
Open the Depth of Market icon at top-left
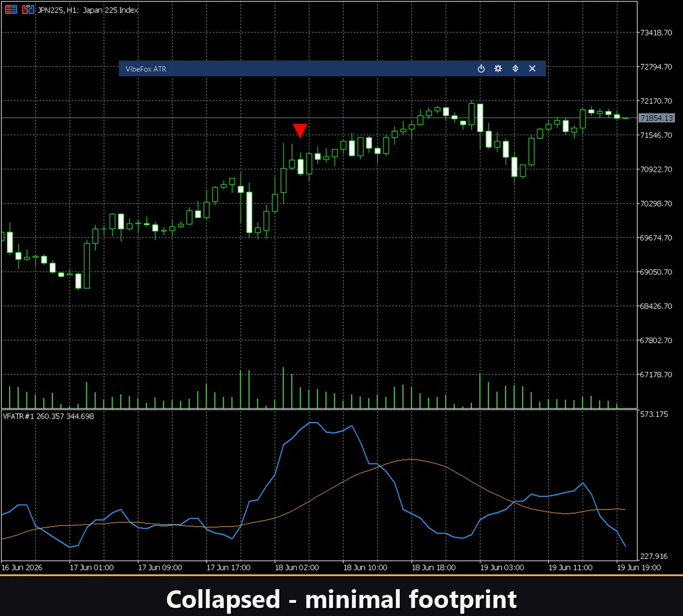pyautogui.click(x=11, y=10)
